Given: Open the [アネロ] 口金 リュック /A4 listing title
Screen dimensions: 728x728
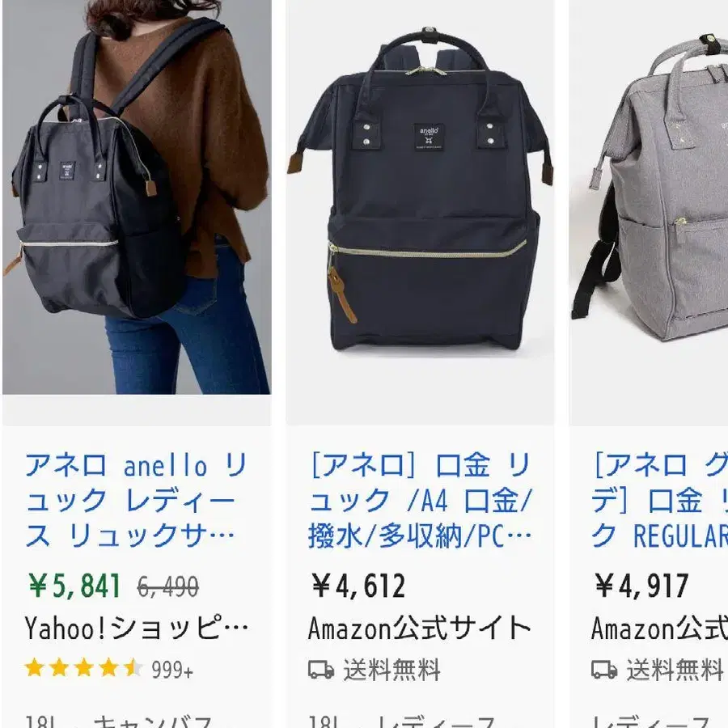Looking at the screenshot, I should pos(420,500).
